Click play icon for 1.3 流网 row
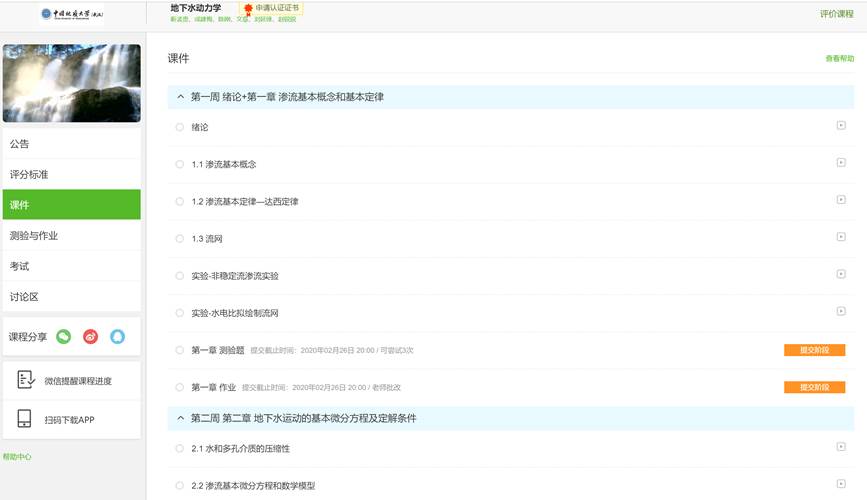The height and width of the screenshot is (500, 867). (x=841, y=237)
